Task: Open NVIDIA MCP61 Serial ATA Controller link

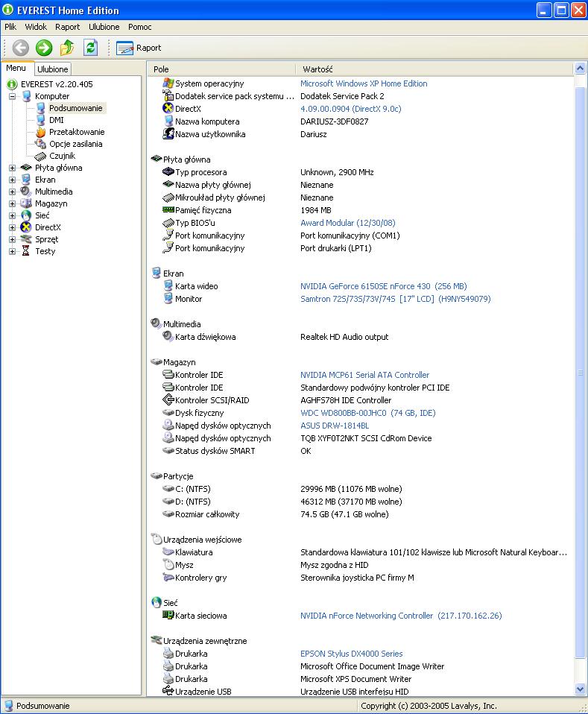Action: click(364, 375)
